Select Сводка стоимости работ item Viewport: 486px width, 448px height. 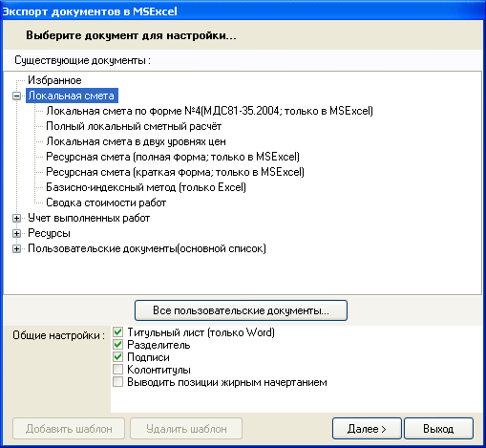tap(106, 203)
